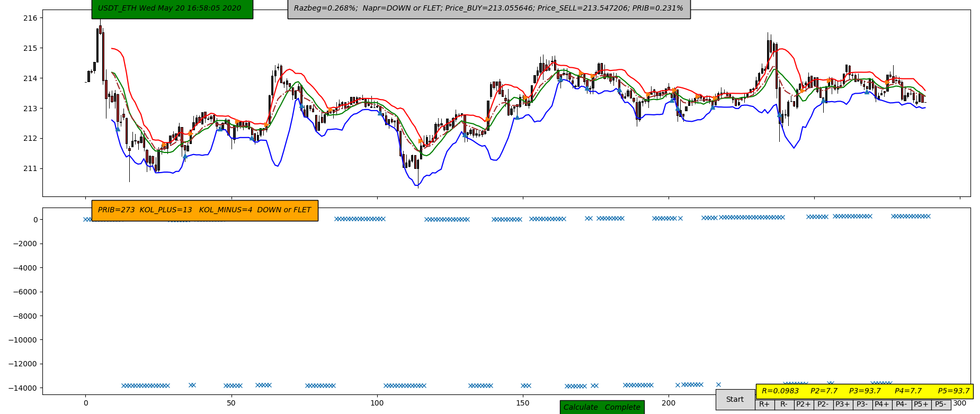
Task: Click the P4- button
Action: click(902, 404)
